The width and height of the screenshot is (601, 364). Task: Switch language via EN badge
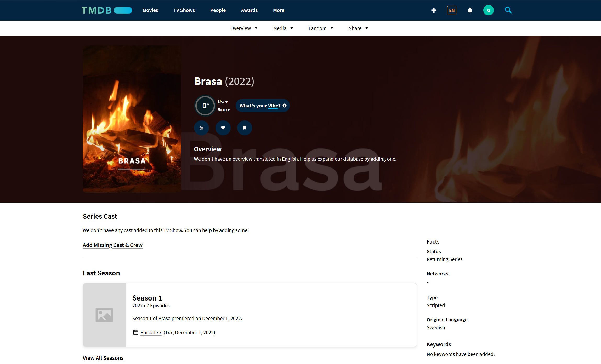pyautogui.click(x=452, y=10)
